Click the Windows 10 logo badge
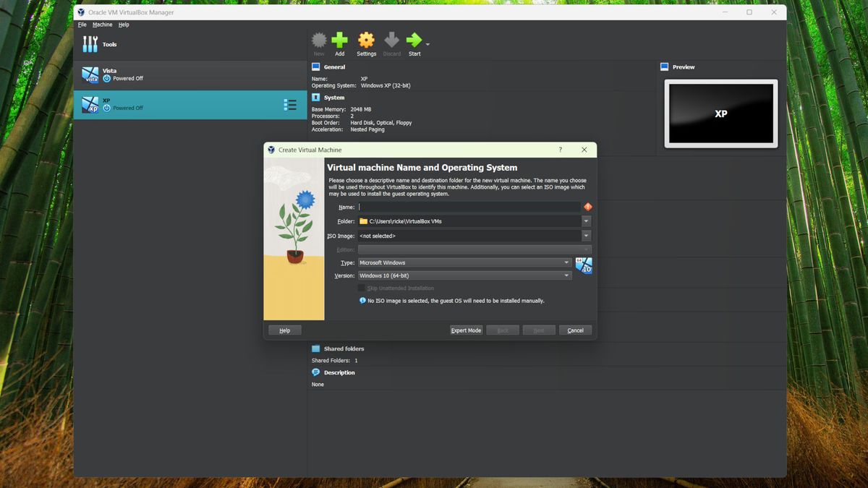 point(584,265)
